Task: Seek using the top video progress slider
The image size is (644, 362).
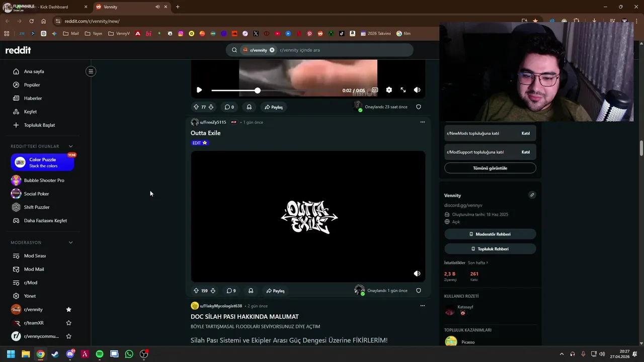Action: tap(275, 90)
